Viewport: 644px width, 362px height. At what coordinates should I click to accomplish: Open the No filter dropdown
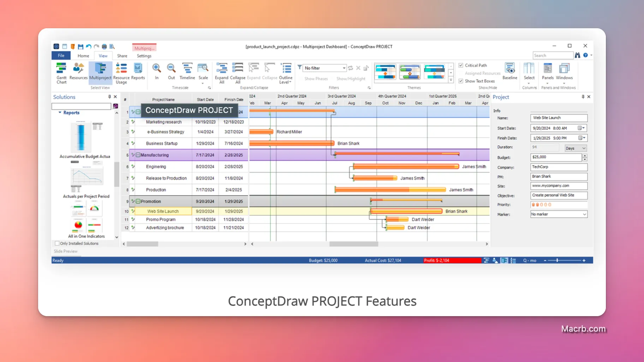point(324,68)
